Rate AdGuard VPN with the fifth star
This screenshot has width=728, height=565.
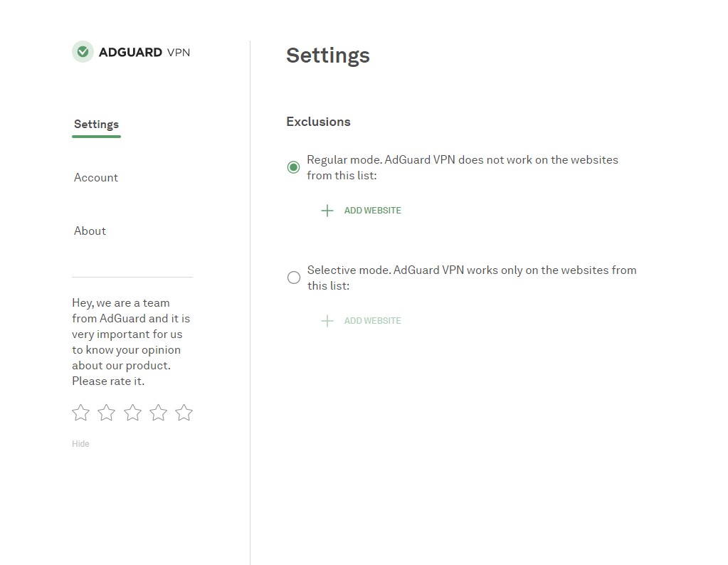184,413
